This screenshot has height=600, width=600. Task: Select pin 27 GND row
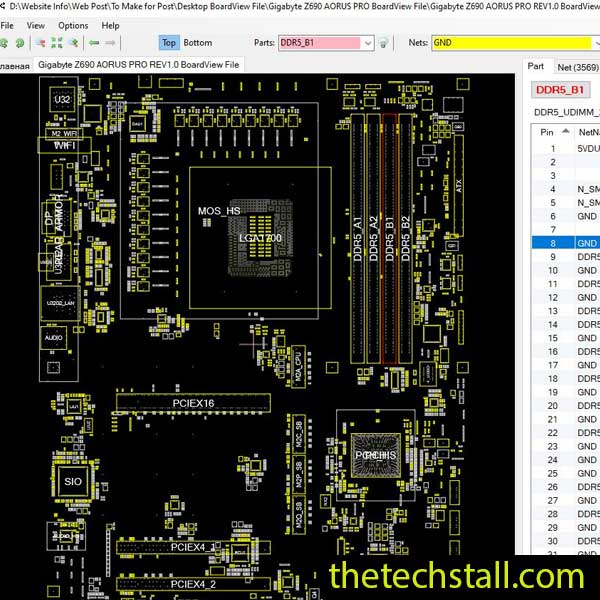[566, 501]
